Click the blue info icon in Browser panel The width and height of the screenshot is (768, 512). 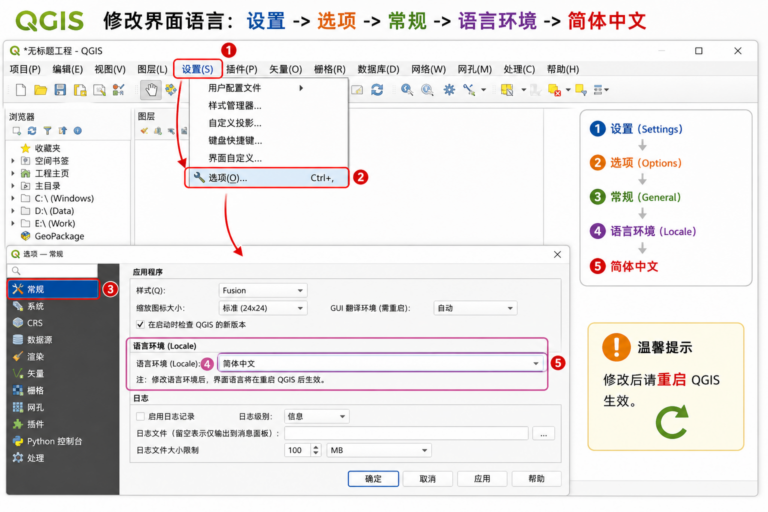(x=77, y=131)
